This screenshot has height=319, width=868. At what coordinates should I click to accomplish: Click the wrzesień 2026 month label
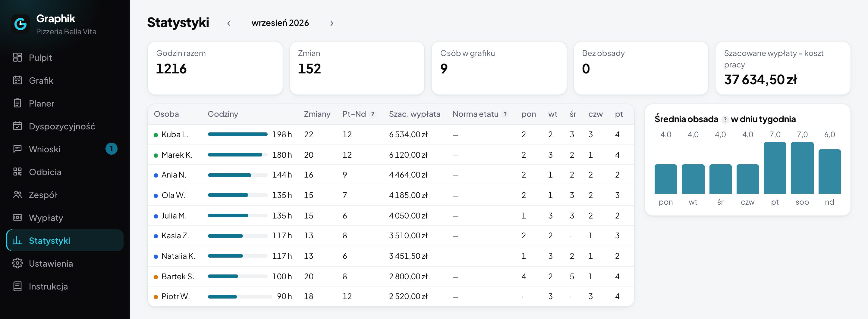(x=280, y=23)
